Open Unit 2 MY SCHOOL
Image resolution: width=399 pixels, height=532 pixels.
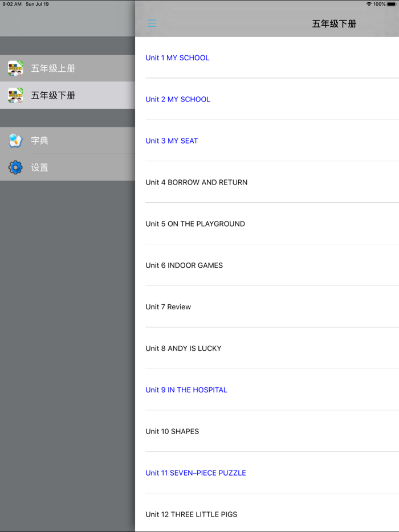(x=267, y=99)
